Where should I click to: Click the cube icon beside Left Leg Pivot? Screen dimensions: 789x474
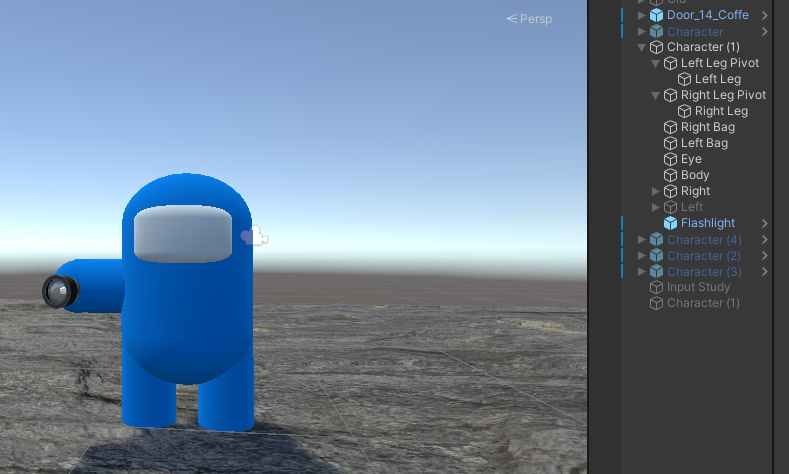point(670,63)
